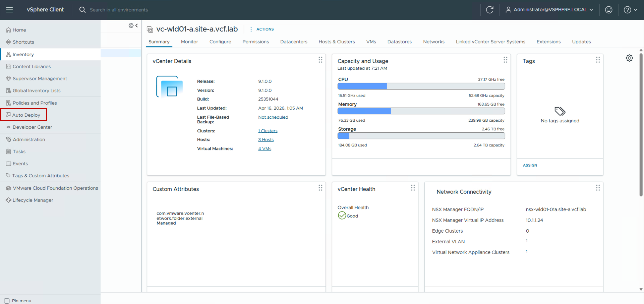The height and width of the screenshot is (304, 644).
Task: Go to Home in the sidebar
Action: pyautogui.click(x=50, y=30)
